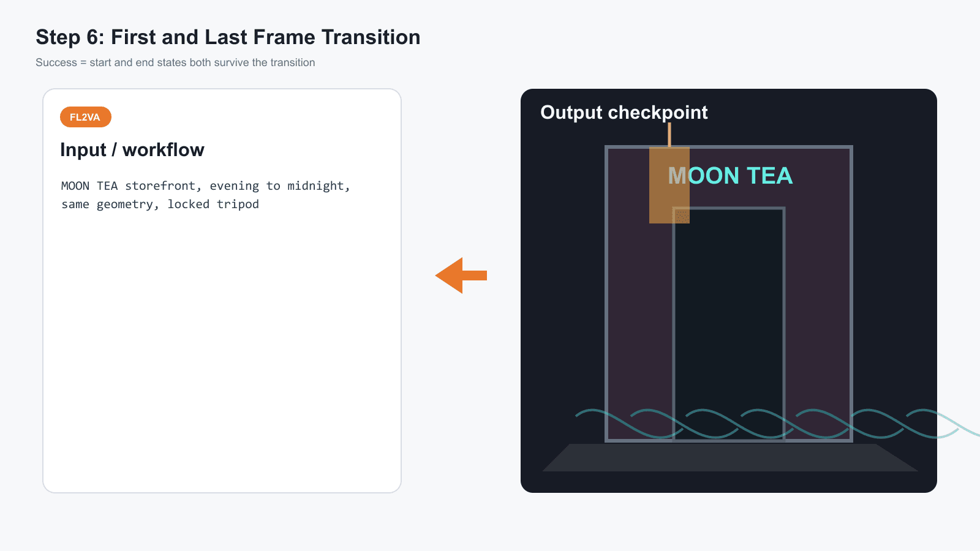Click the 'same geometry, locked tripod' text line
The height and width of the screenshot is (551, 980).
pyautogui.click(x=160, y=204)
